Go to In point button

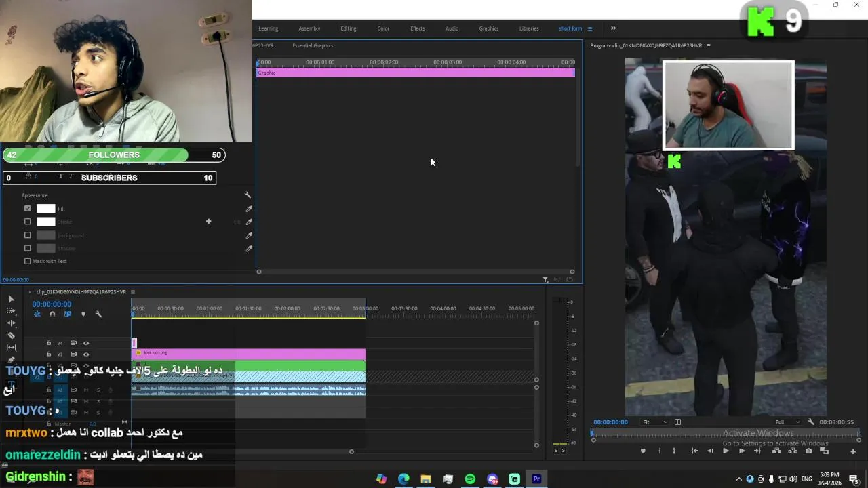pos(694,451)
